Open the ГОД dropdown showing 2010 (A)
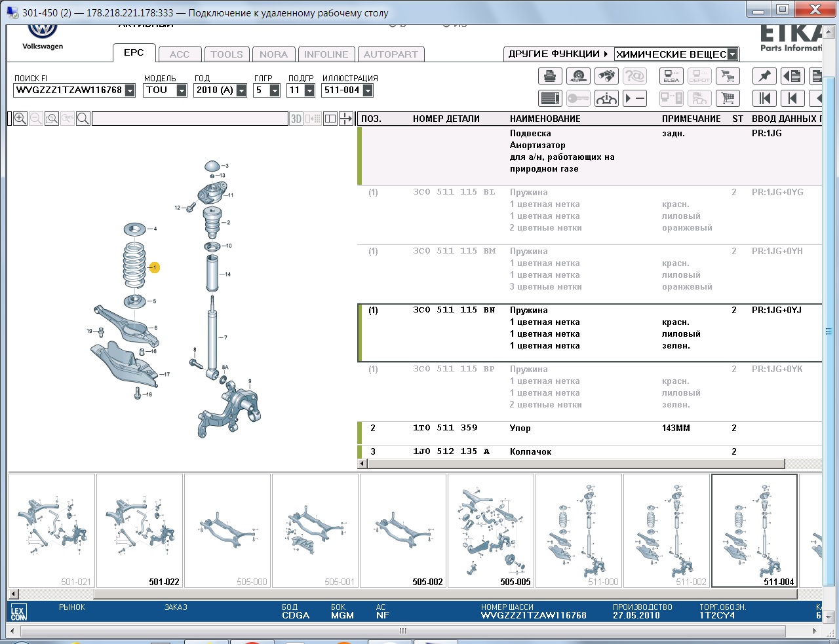The width and height of the screenshot is (839, 644). (241, 90)
